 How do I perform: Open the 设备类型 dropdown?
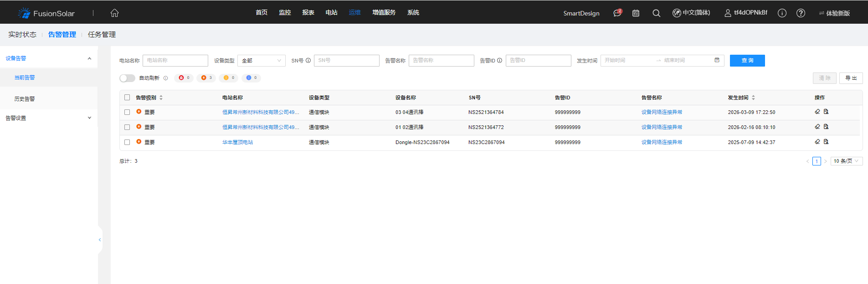click(x=261, y=61)
